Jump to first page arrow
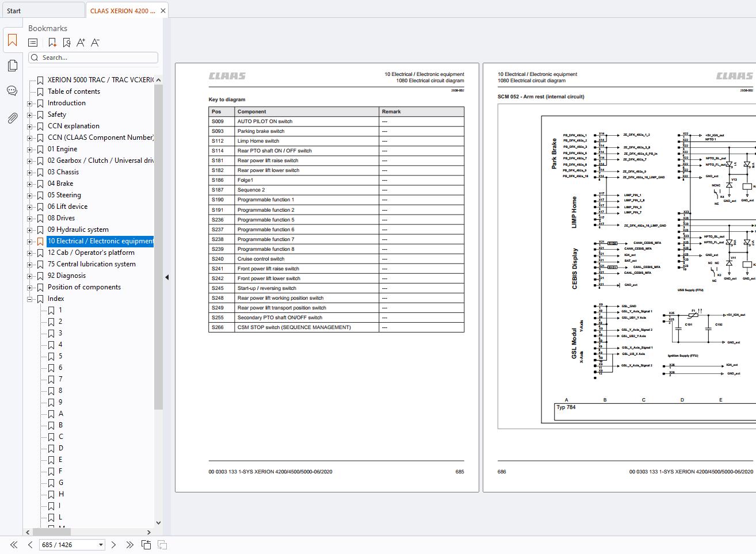 click(x=14, y=545)
